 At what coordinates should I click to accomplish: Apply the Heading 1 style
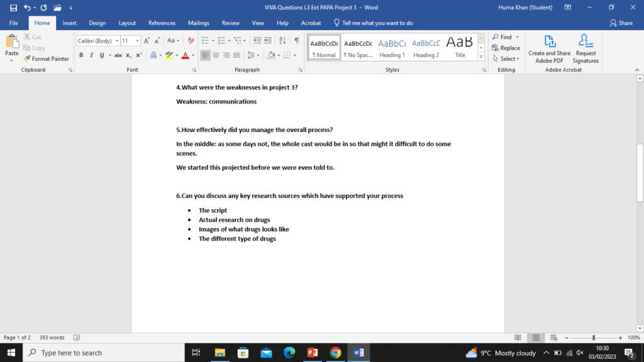(392, 47)
